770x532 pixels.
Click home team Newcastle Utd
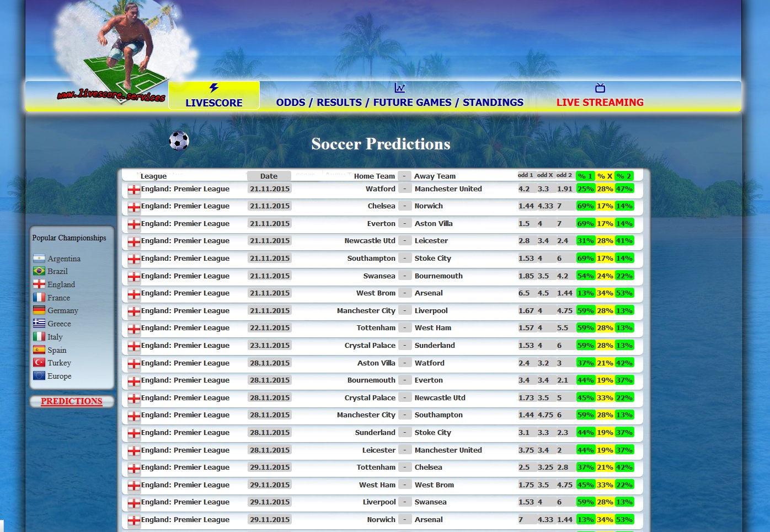point(370,241)
